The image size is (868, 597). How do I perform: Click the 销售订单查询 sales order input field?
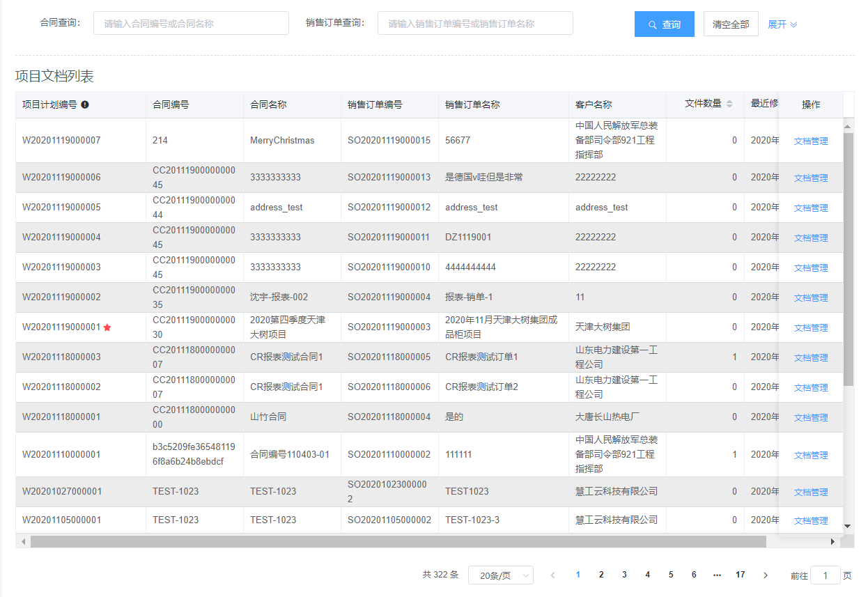coord(475,23)
